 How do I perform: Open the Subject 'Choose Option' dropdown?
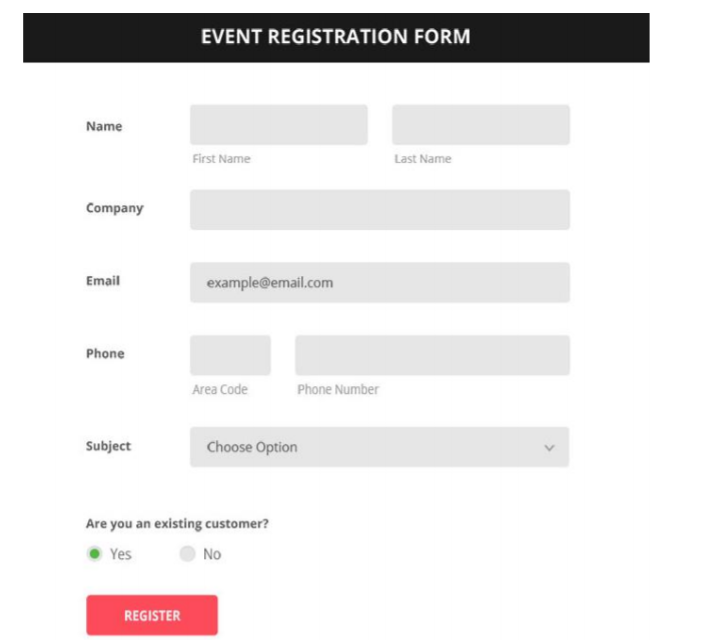click(379, 447)
